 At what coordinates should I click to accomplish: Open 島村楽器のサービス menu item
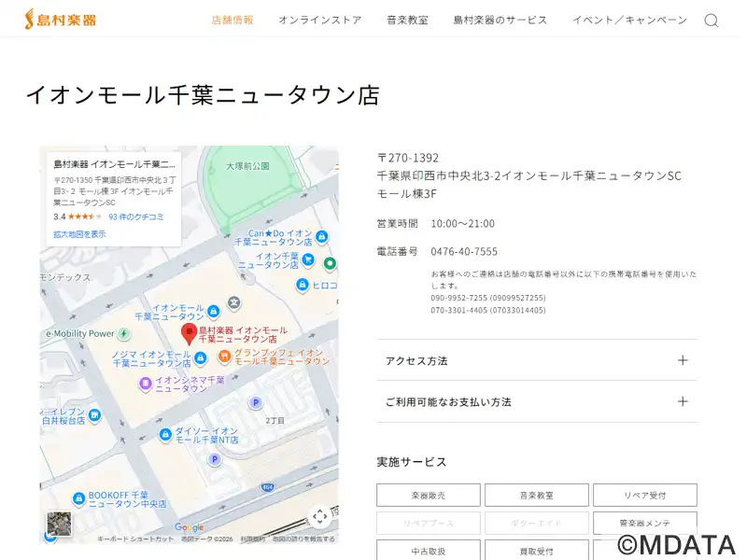[500, 20]
